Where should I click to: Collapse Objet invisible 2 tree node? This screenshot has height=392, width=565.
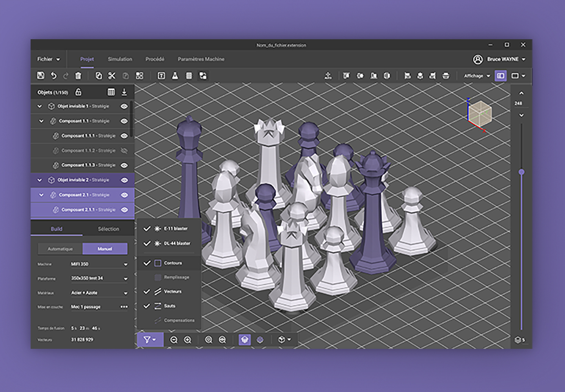pos(39,180)
